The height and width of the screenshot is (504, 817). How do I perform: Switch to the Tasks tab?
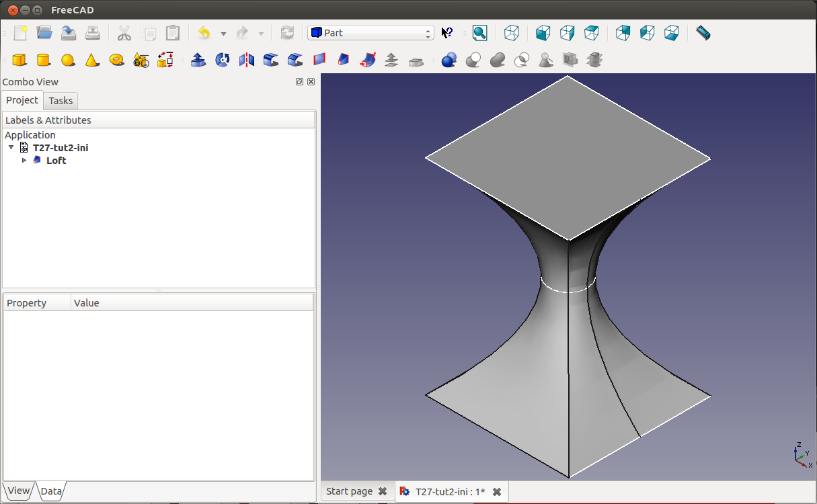tap(61, 101)
